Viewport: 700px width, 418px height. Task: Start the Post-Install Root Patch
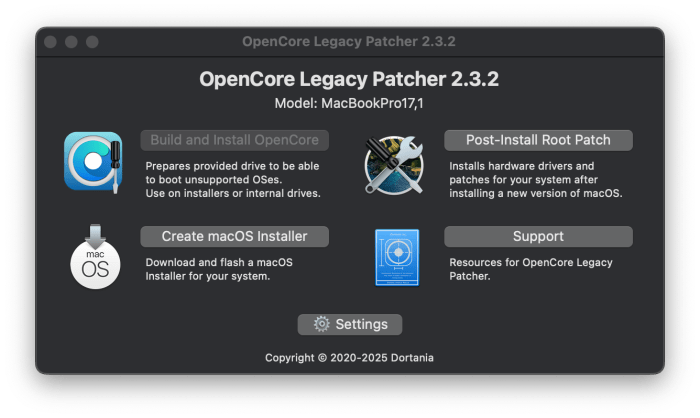538,140
